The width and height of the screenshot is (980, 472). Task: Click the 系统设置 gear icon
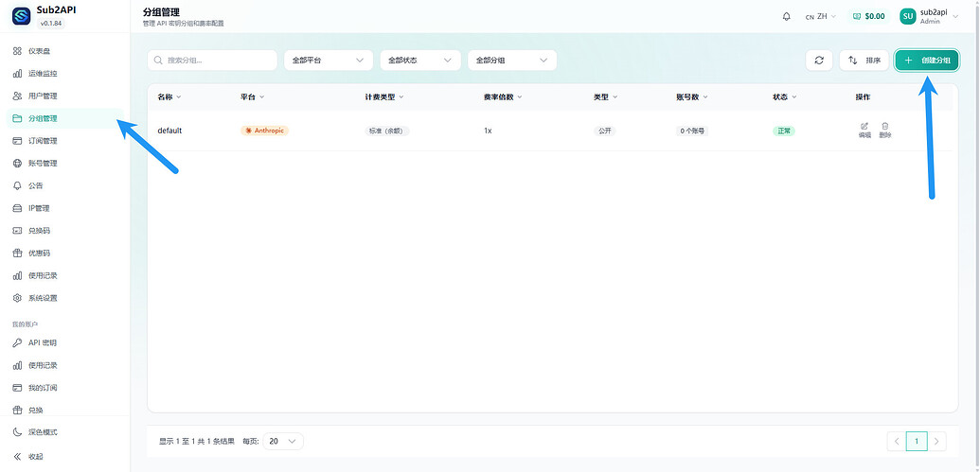click(17, 298)
